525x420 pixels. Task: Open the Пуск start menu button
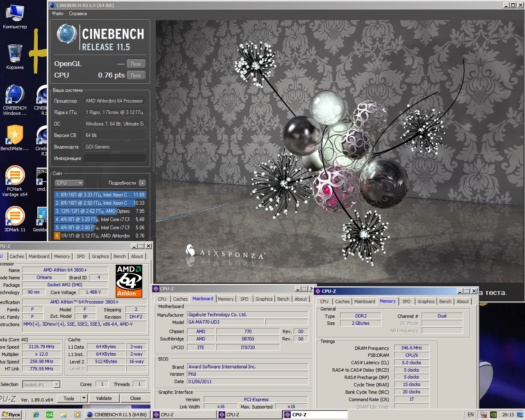point(11,415)
